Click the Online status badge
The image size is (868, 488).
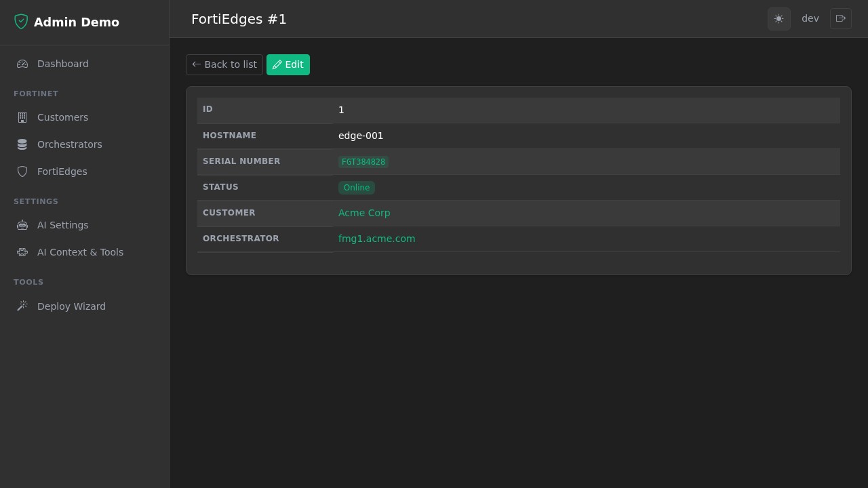[x=357, y=188]
